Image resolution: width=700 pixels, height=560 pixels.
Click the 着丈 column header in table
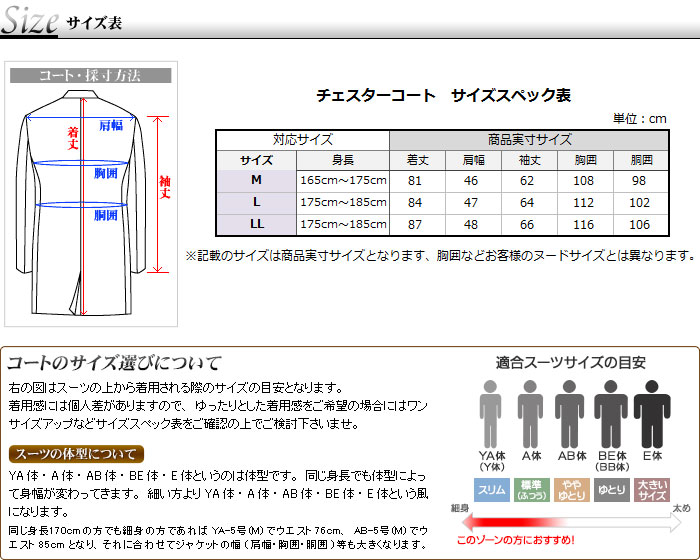pos(417,160)
